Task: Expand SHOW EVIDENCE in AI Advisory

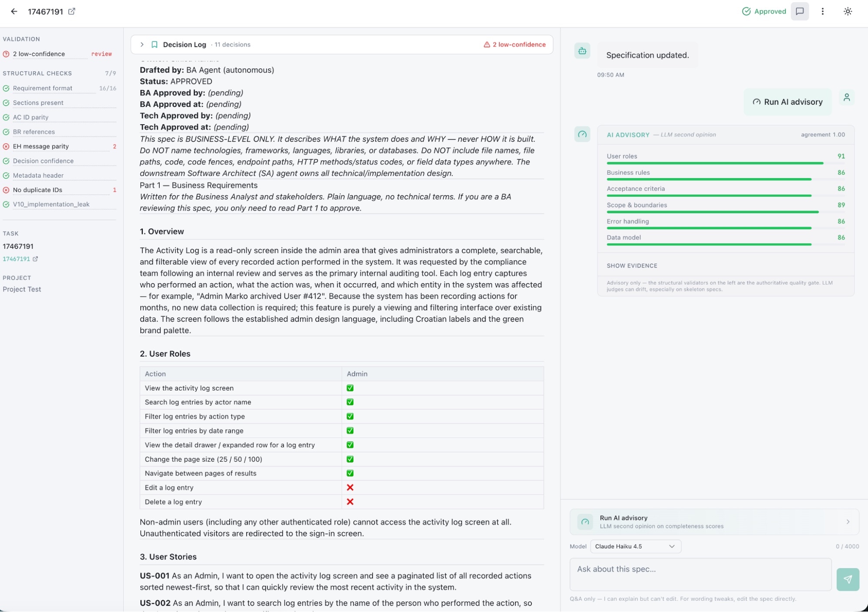Action: point(632,266)
